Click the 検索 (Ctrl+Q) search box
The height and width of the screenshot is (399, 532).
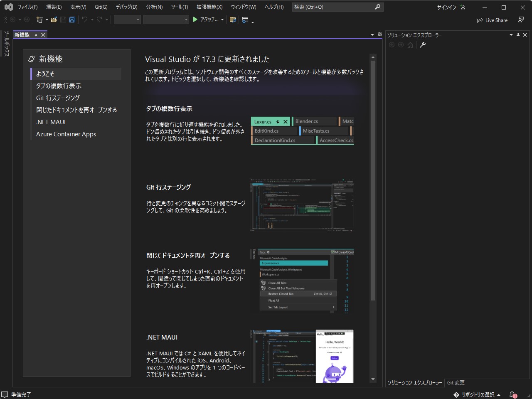(337, 7)
